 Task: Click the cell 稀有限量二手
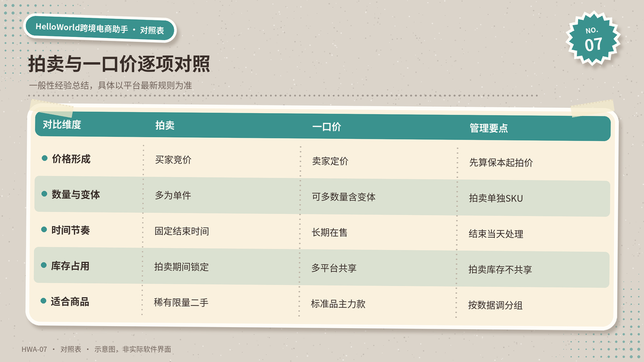pyautogui.click(x=181, y=302)
